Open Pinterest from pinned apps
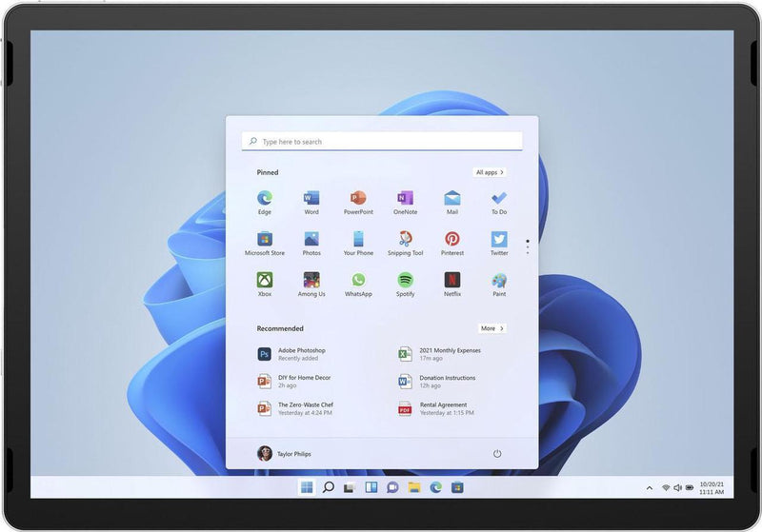This screenshot has height=532, width=762. (x=451, y=244)
